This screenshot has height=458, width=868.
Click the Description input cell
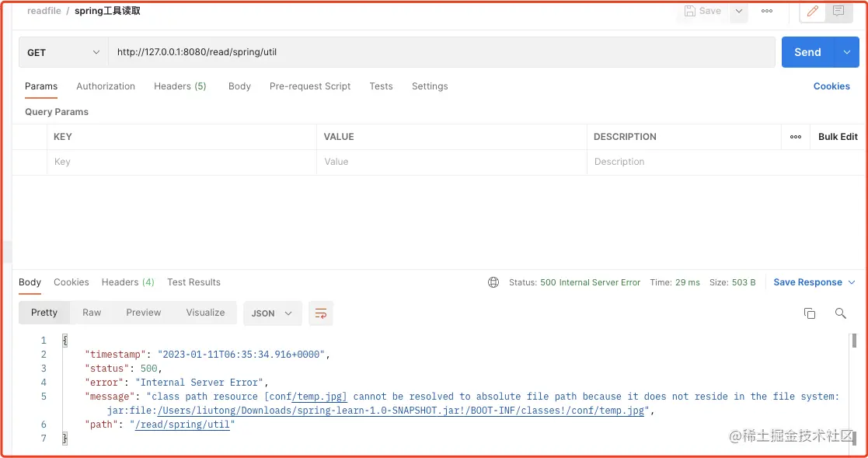(725, 162)
